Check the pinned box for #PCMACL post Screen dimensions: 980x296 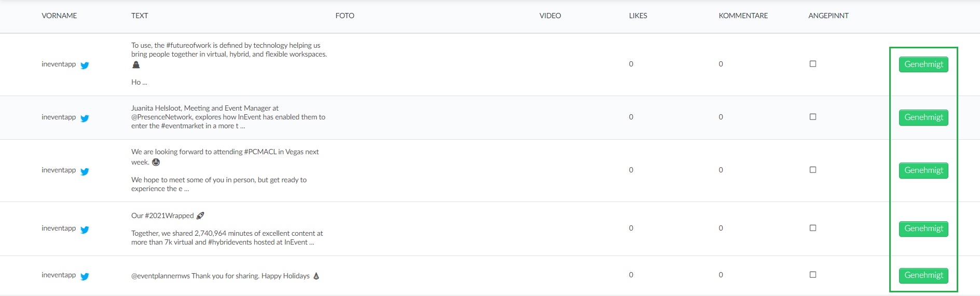813,170
